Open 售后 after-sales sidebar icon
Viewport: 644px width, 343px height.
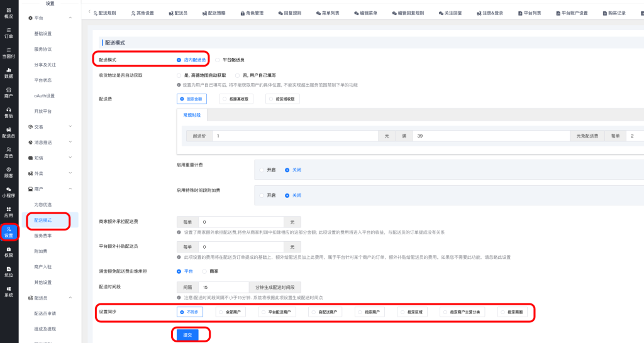pos(9,112)
